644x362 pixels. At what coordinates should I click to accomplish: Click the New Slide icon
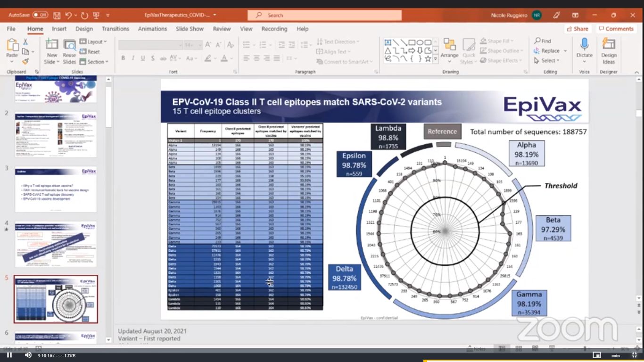click(52, 45)
